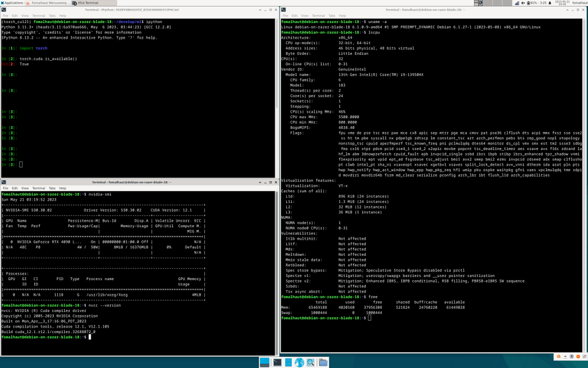Click the 'GenuineIntel' vendor ID value

pyautogui.click(x=353, y=69)
